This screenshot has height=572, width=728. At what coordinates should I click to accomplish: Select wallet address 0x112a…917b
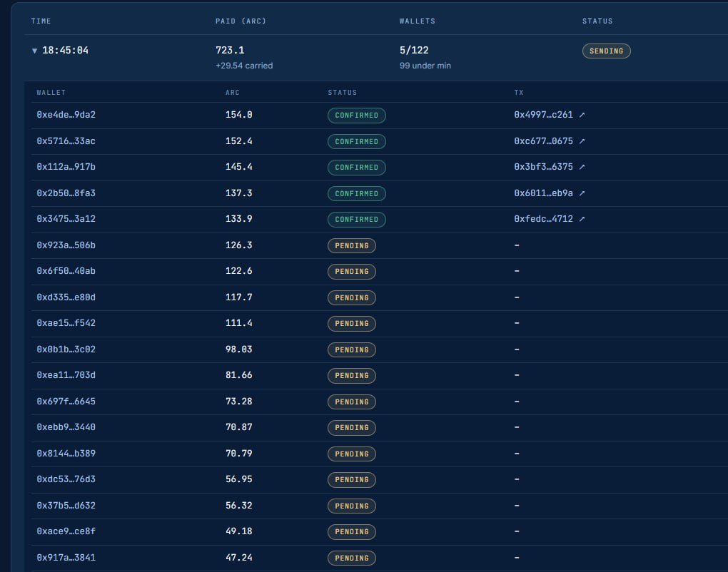pos(66,167)
